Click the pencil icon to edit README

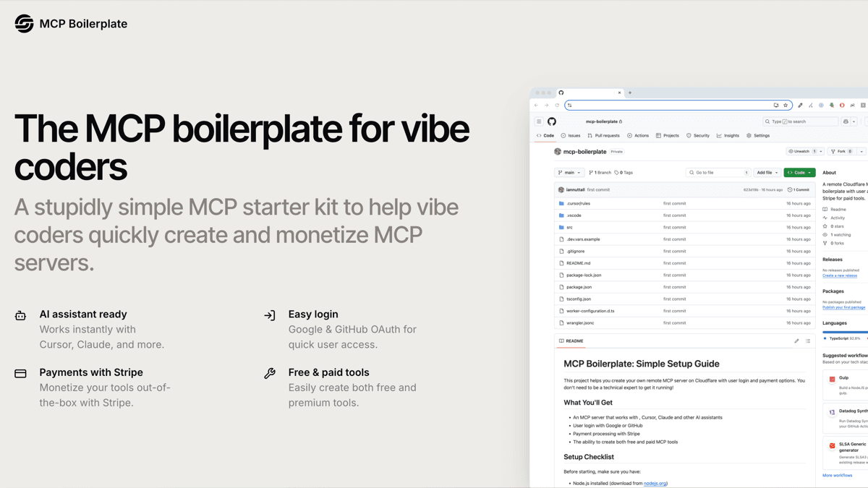point(796,341)
